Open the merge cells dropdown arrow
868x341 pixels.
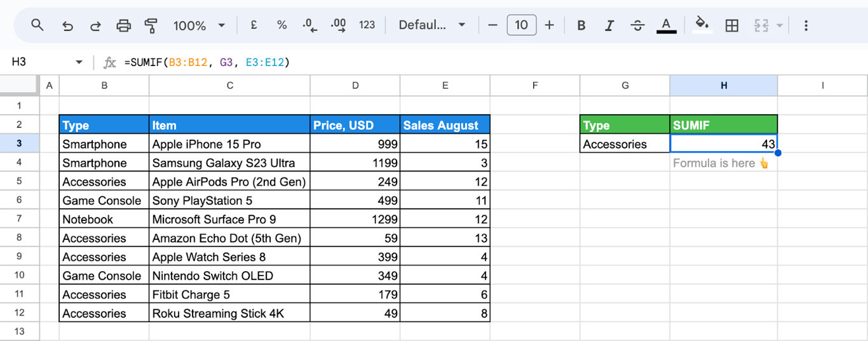pos(780,26)
